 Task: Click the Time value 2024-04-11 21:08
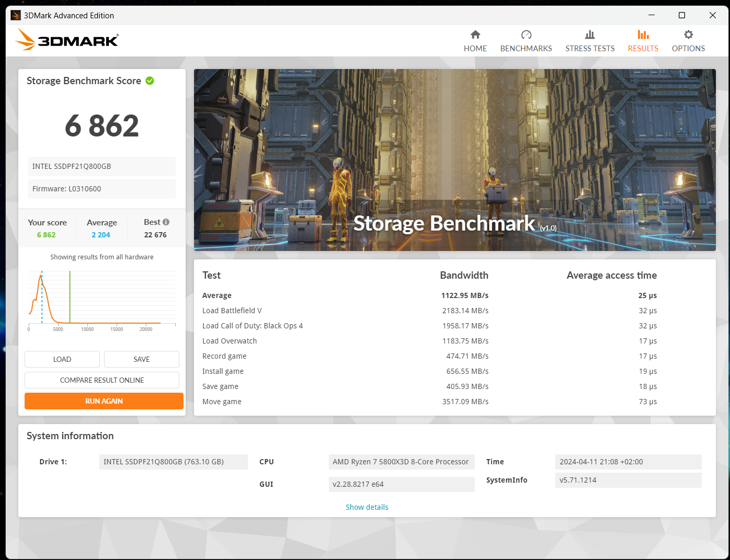pyautogui.click(x=629, y=462)
